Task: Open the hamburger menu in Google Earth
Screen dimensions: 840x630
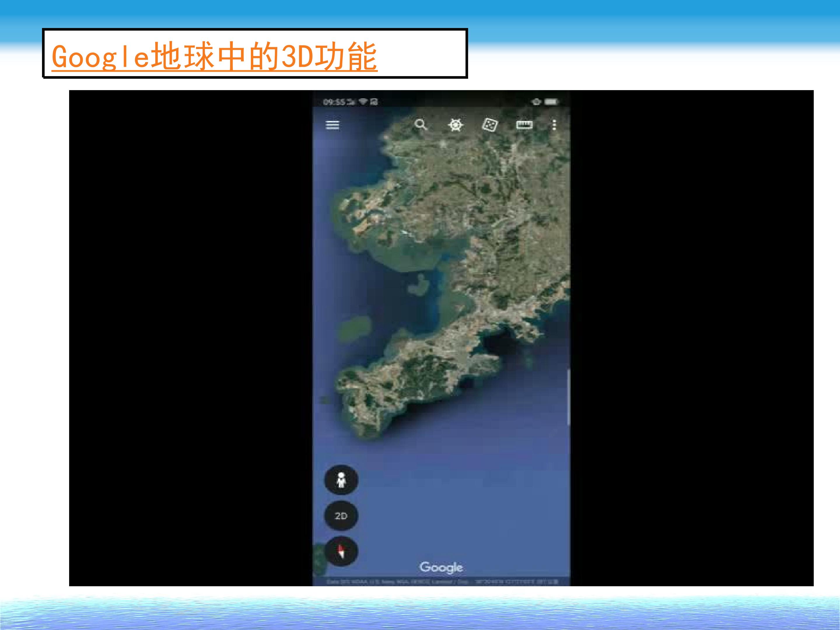Action: (x=332, y=125)
